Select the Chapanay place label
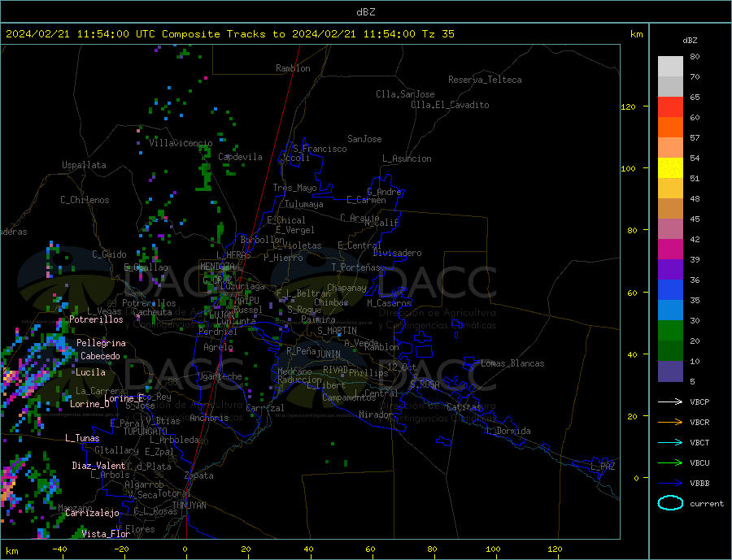The width and height of the screenshot is (732, 560). pos(346,288)
